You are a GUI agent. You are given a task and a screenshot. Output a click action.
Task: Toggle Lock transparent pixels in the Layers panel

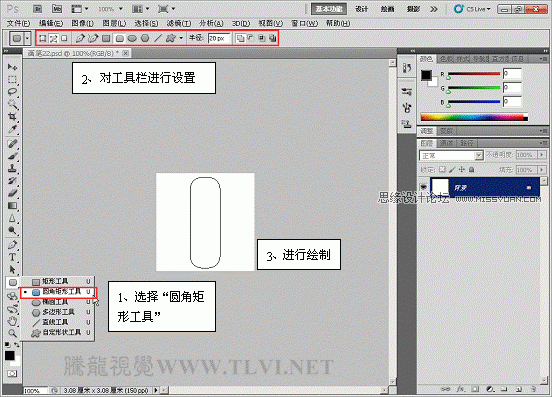coord(443,170)
